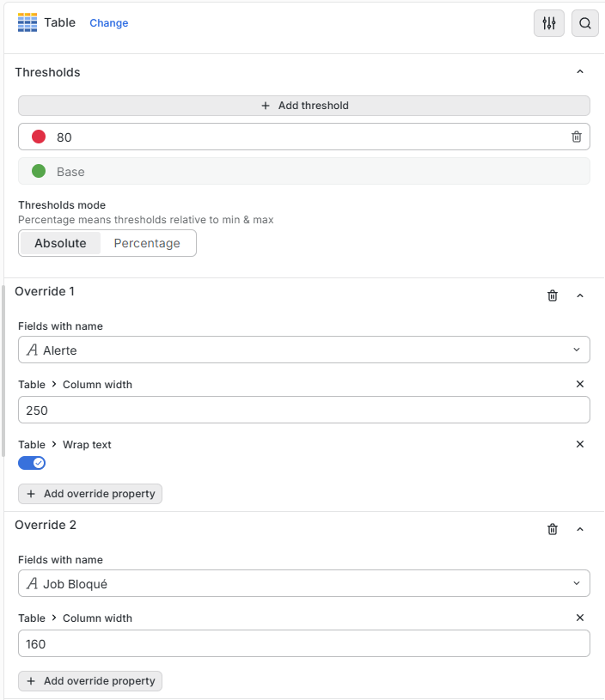Collapse the Override 1 section
The width and height of the screenshot is (605, 700).
(580, 295)
